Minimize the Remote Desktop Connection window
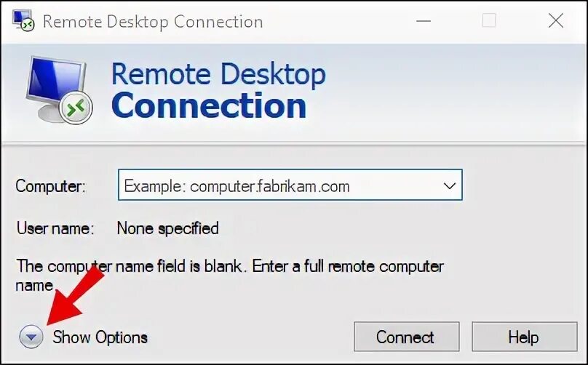Screen dimensions: 588x365 tap(424, 20)
